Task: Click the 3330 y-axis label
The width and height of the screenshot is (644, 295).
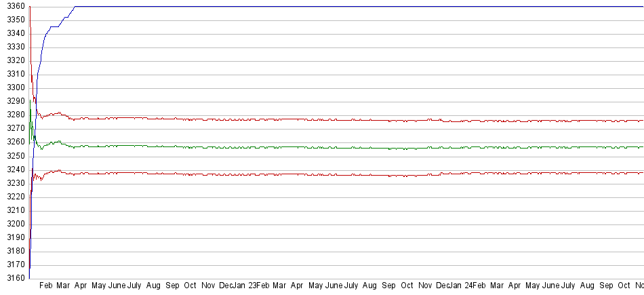Action: pyautogui.click(x=14, y=47)
